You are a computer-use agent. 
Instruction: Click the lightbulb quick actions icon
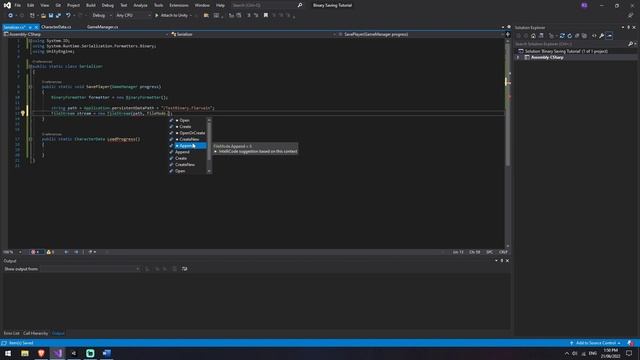tap(23, 113)
